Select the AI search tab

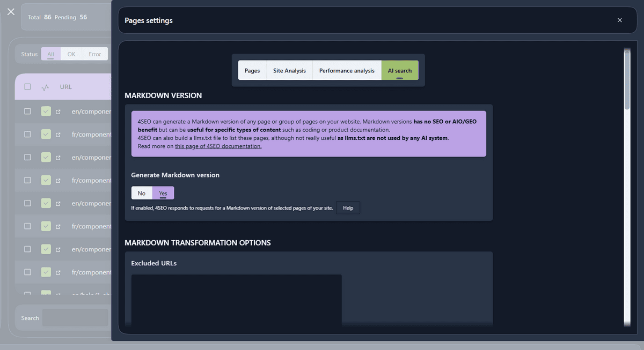(x=400, y=70)
